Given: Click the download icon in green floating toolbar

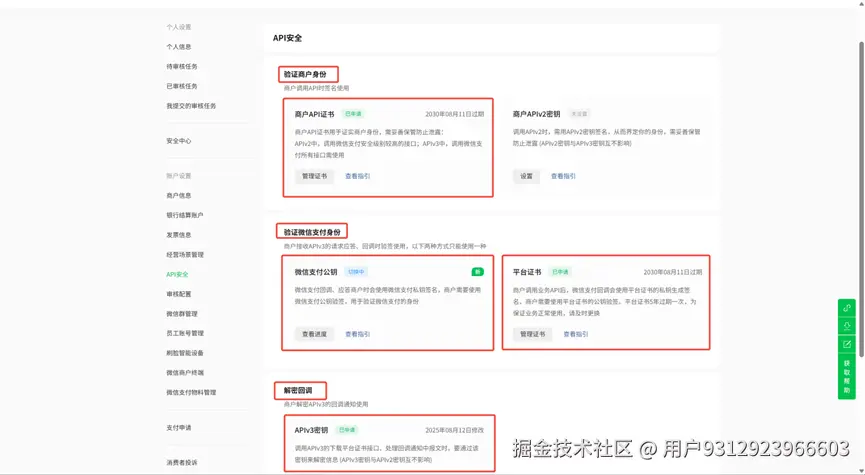Looking at the screenshot, I should [846, 326].
